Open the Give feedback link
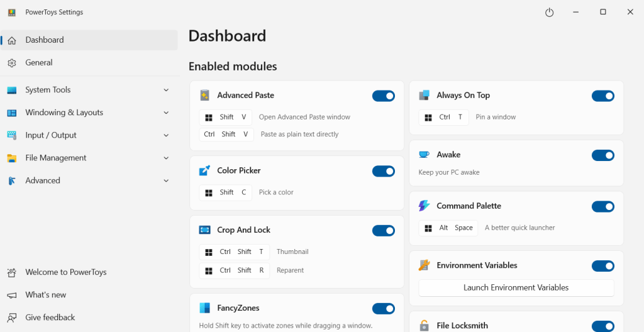The image size is (644, 332). [50, 318]
